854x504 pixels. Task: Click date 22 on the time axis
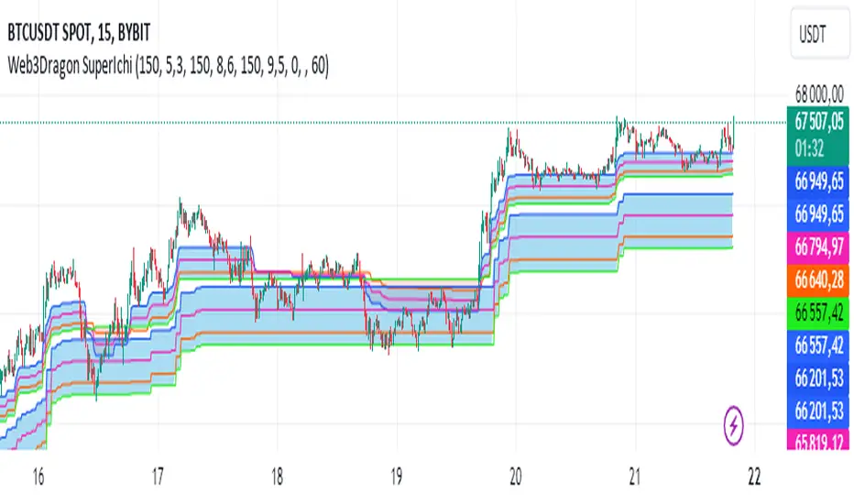[754, 477]
